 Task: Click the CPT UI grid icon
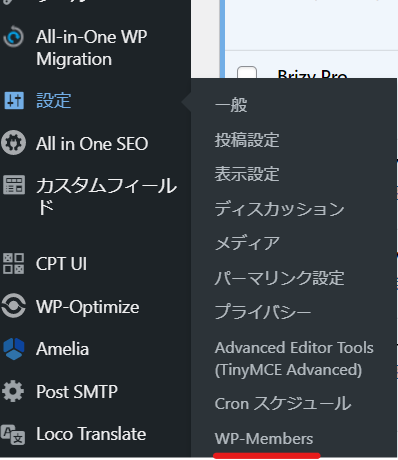(13, 264)
